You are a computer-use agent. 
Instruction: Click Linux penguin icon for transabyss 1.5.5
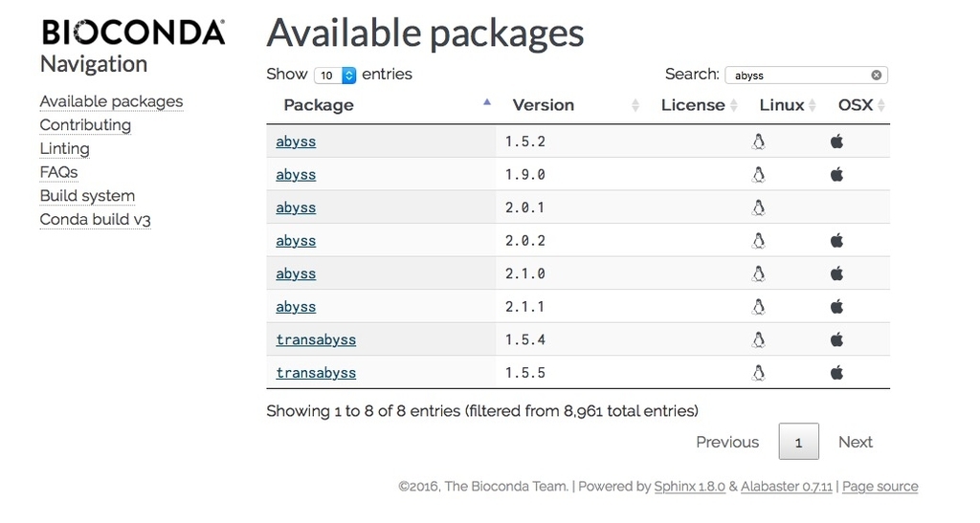click(759, 372)
